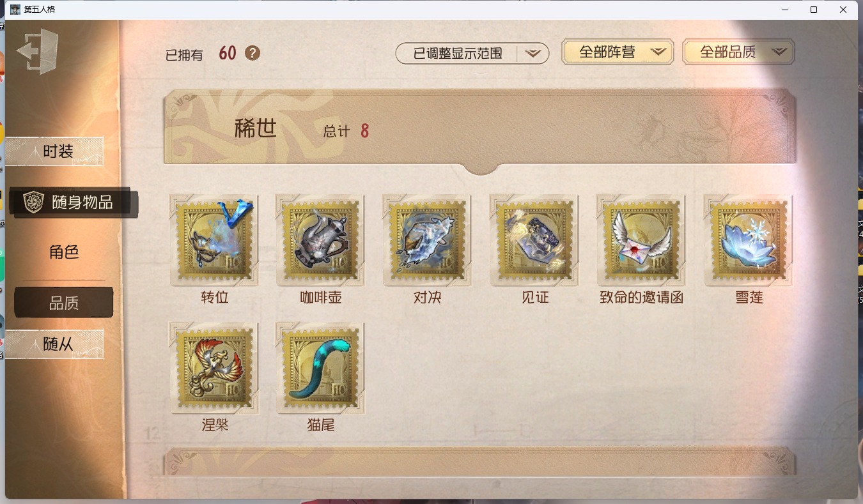
Task: Select the 转位 accessory icon
Action: (x=214, y=240)
